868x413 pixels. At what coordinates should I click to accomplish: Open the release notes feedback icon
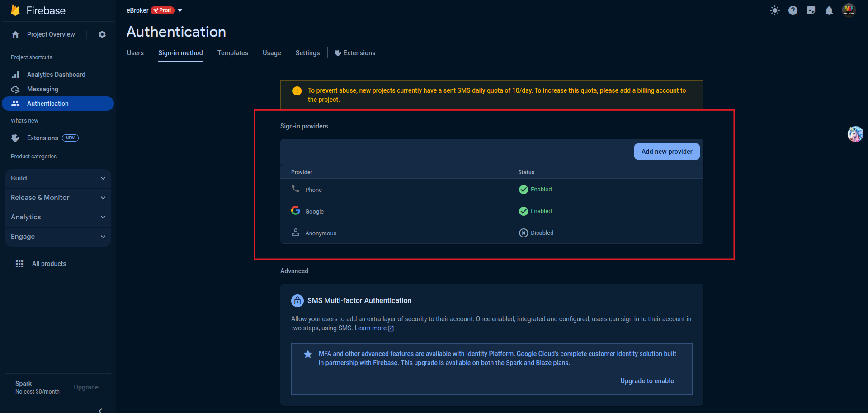point(811,10)
